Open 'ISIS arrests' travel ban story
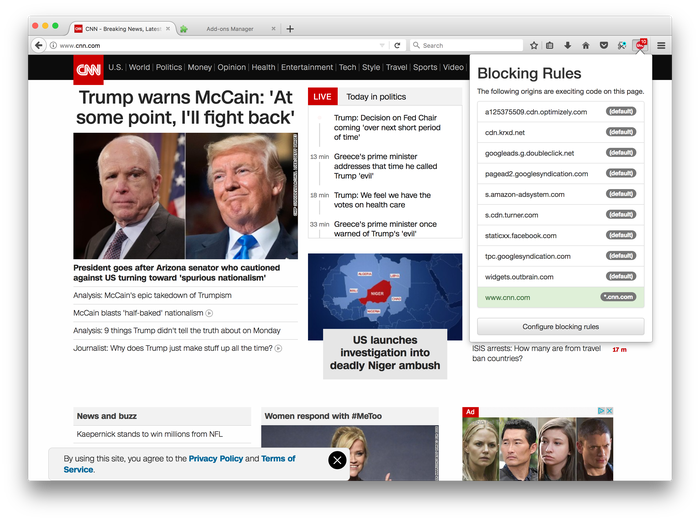Viewport: 700px width, 521px height. click(x=536, y=353)
